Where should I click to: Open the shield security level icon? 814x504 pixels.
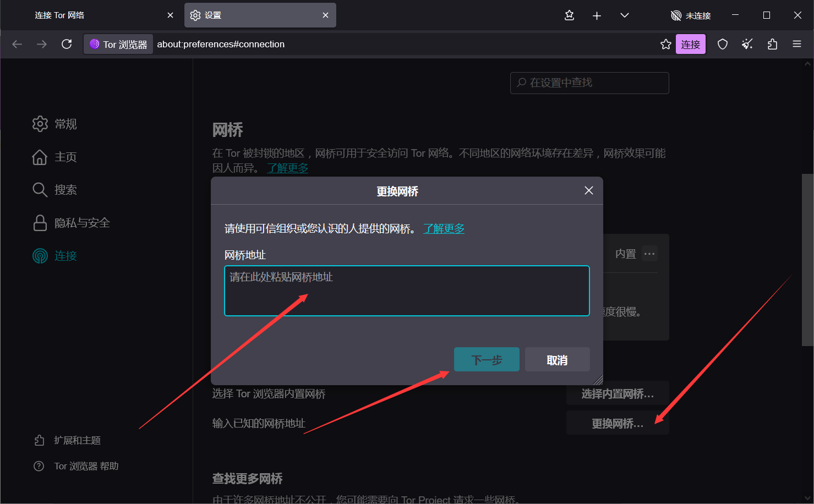click(723, 44)
